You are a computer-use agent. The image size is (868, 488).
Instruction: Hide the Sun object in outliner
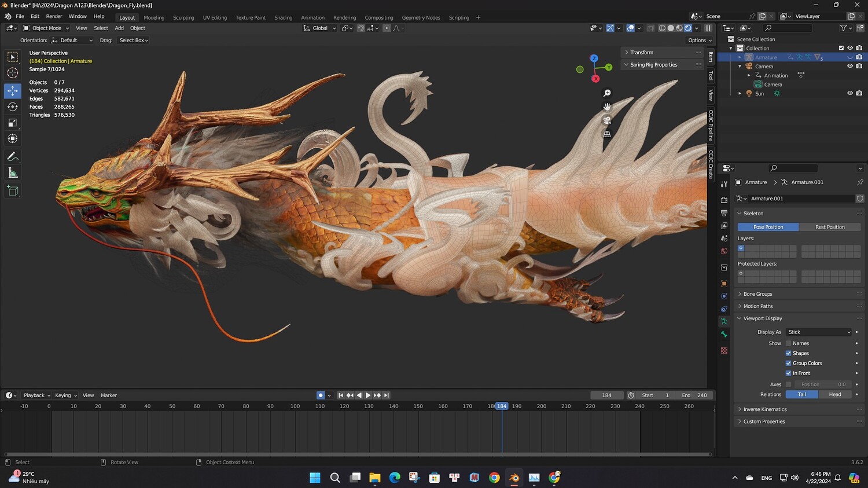(850, 93)
